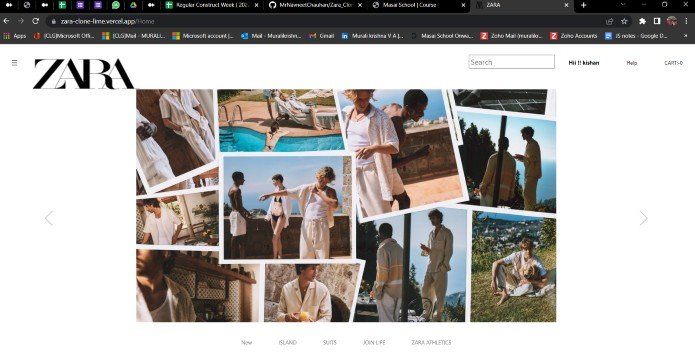695x361 pixels.
Task: Open a new browser tab
Action: click(583, 5)
